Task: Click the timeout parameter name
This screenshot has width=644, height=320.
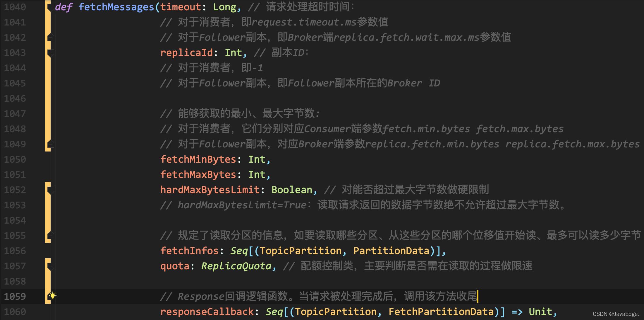Action: [x=181, y=7]
